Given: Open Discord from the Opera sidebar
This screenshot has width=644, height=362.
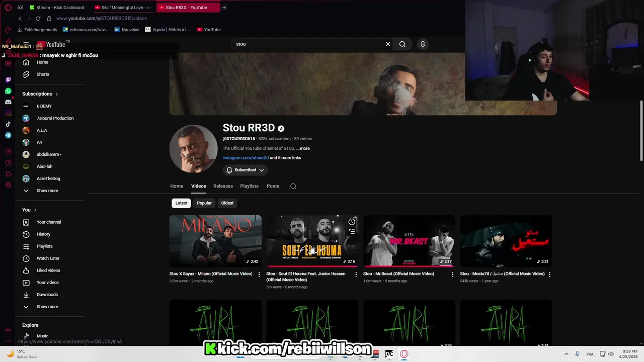Looking at the screenshot, I should tap(8, 102).
